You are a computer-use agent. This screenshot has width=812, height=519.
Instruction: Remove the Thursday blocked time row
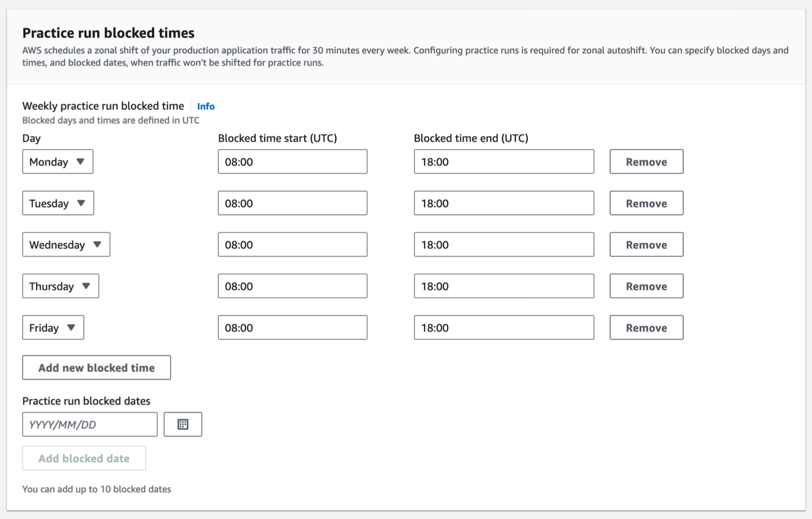647,286
